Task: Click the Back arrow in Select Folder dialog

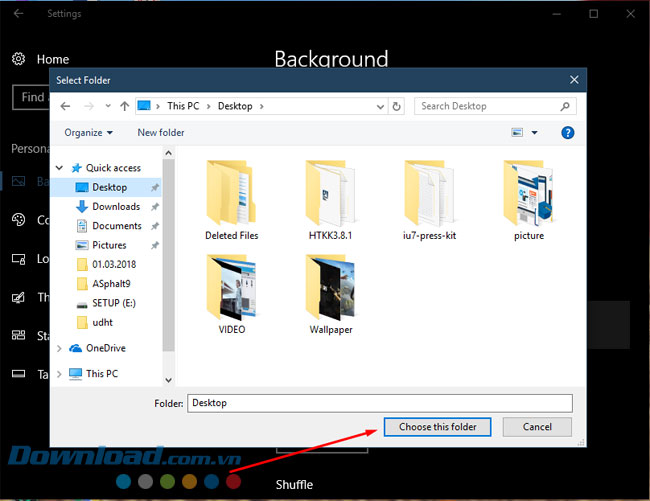Action: coord(65,106)
